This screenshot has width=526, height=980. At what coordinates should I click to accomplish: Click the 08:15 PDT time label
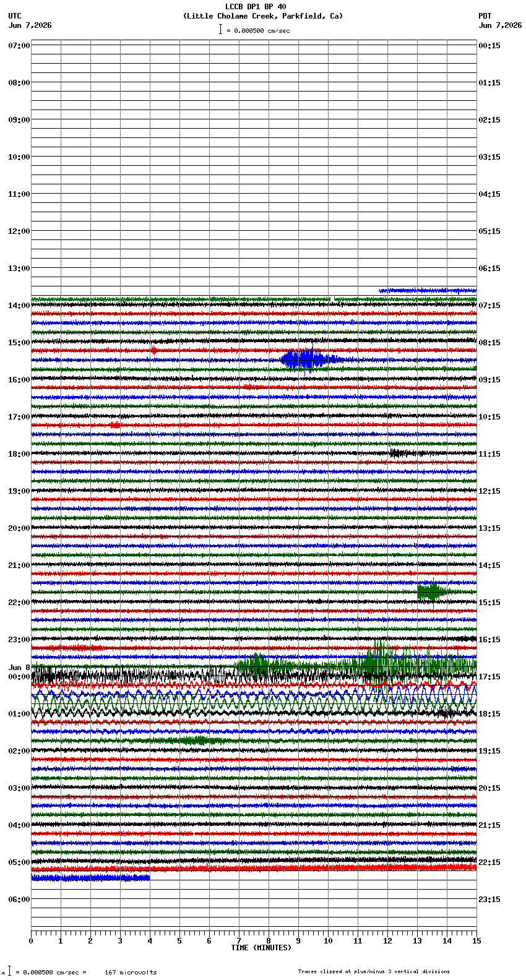(x=489, y=343)
